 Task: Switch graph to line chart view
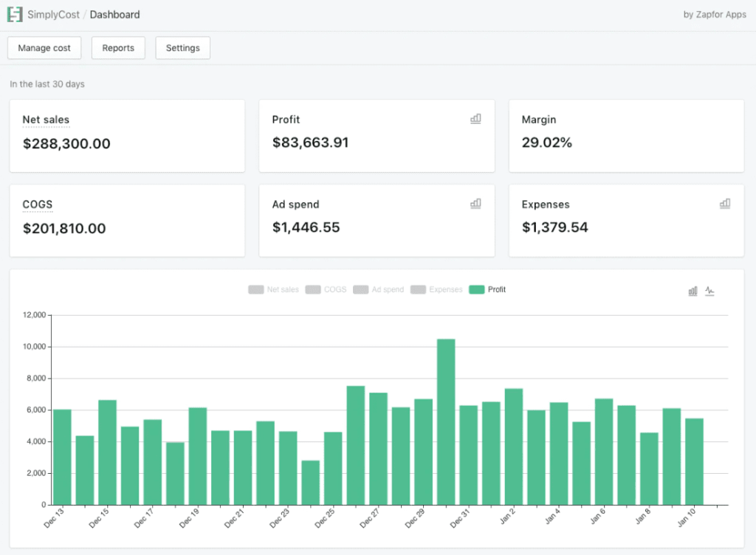point(709,291)
